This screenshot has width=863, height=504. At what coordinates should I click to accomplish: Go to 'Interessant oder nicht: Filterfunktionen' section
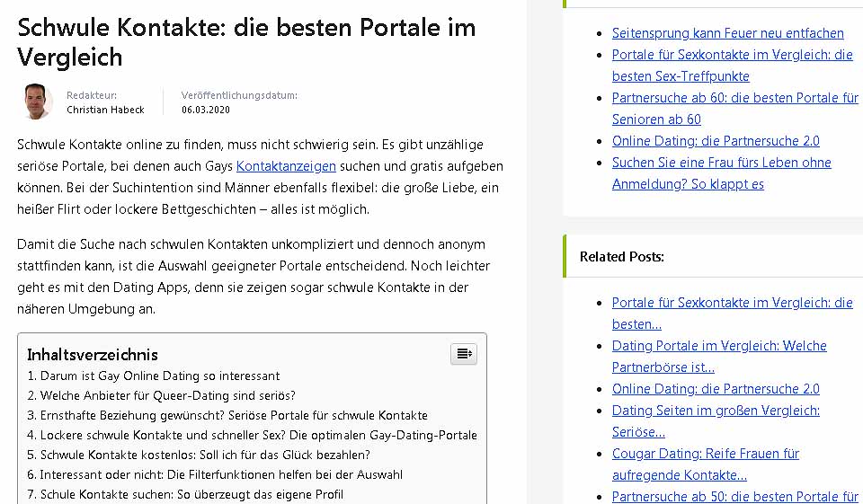coord(215,474)
